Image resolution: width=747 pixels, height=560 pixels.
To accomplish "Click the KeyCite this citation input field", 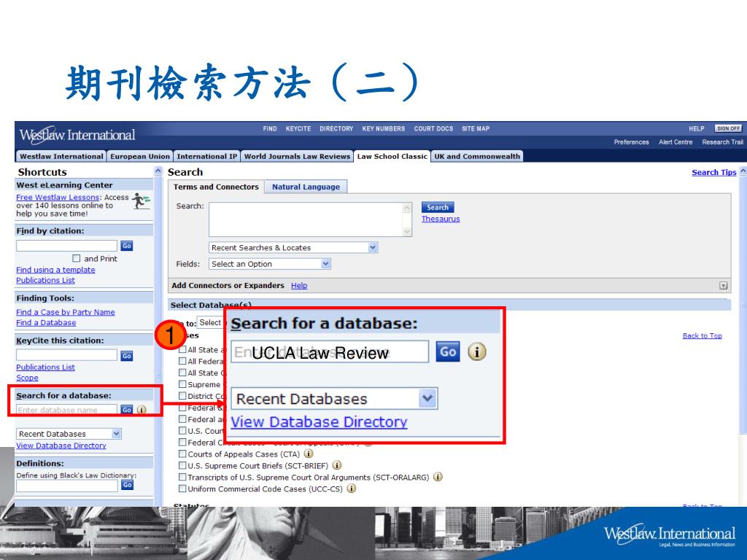I will 66,355.
